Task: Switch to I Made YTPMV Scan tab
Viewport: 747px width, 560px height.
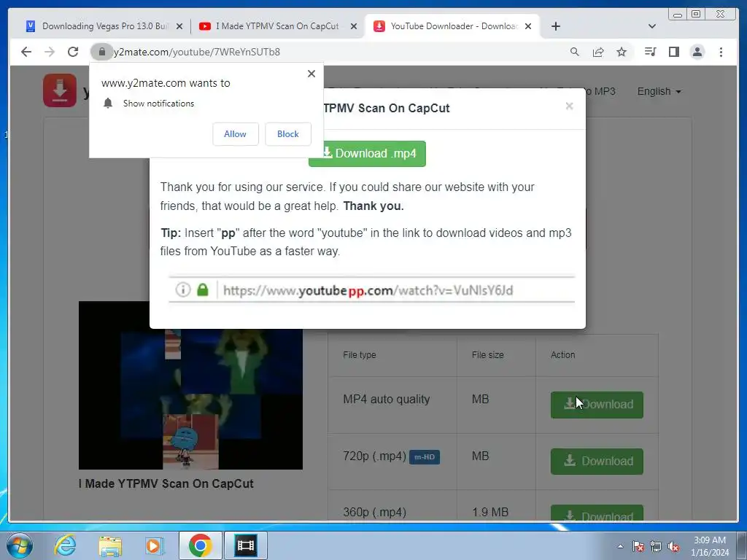Action: [276, 26]
